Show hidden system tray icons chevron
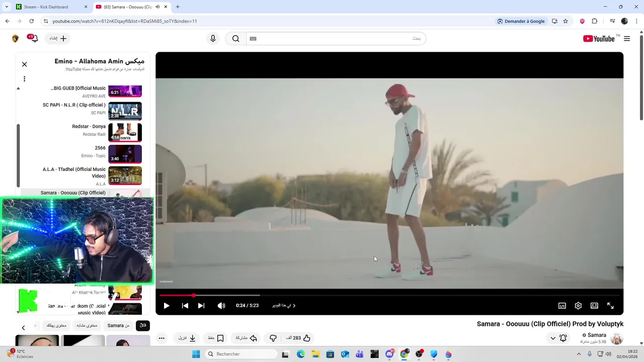644x362 pixels. pyautogui.click(x=579, y=354)
